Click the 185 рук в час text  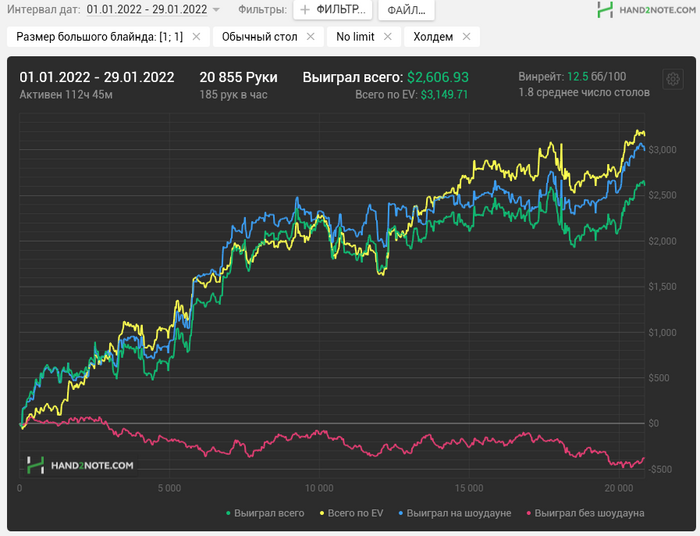click(233, 95)
